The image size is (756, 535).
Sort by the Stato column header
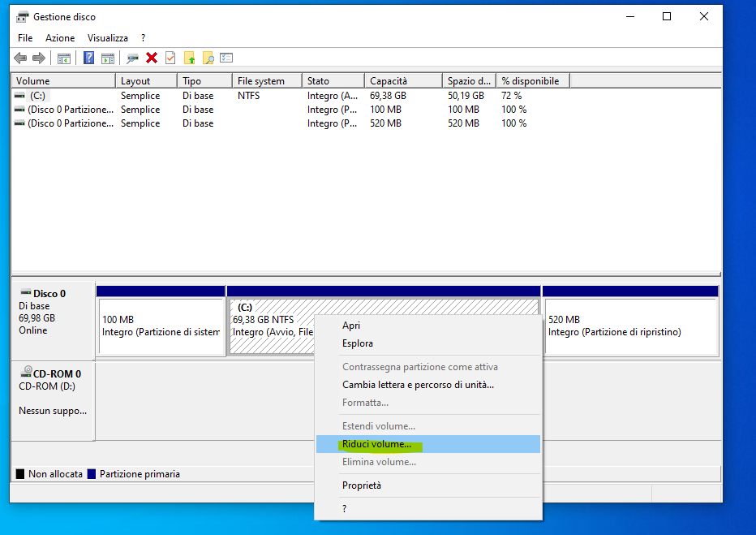pyautogui.click(x=333, y=81)
